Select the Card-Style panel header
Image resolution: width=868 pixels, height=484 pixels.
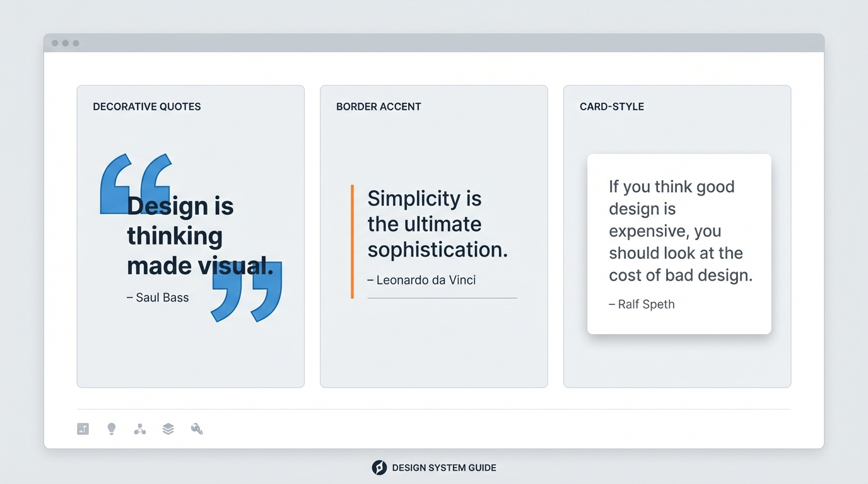611,107
